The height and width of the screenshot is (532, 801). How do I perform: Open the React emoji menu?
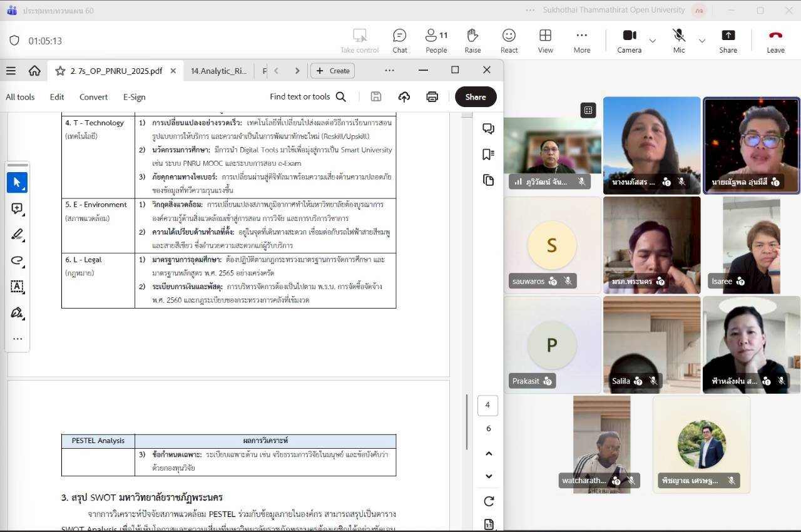pyautogui.click(x=509, y=41)
